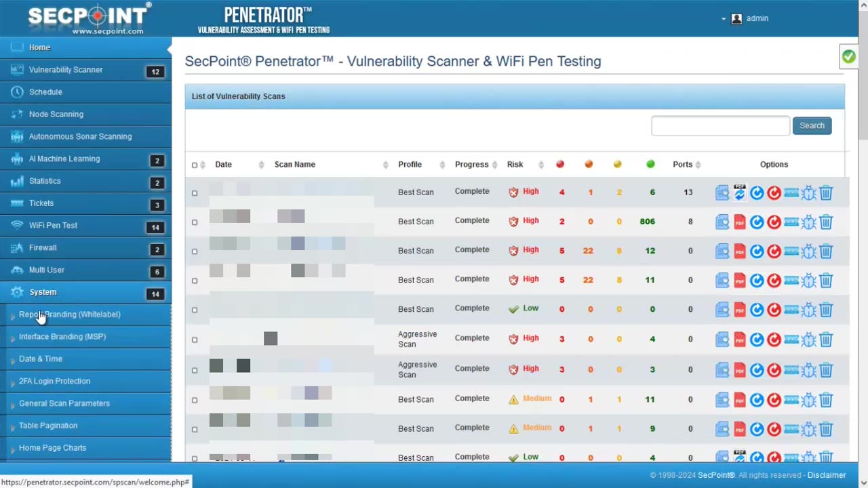Check the box for the 806-green scan row
The image size is (868, 488).
tap(195, 222)
